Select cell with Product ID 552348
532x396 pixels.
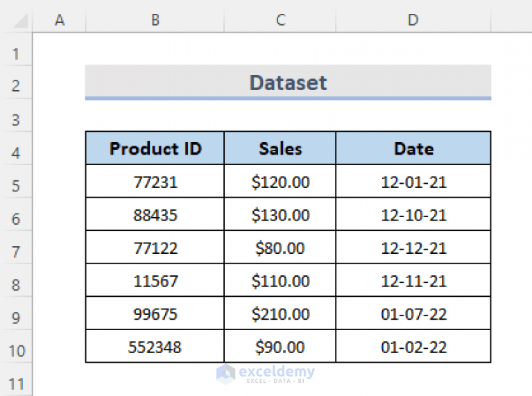155,346
